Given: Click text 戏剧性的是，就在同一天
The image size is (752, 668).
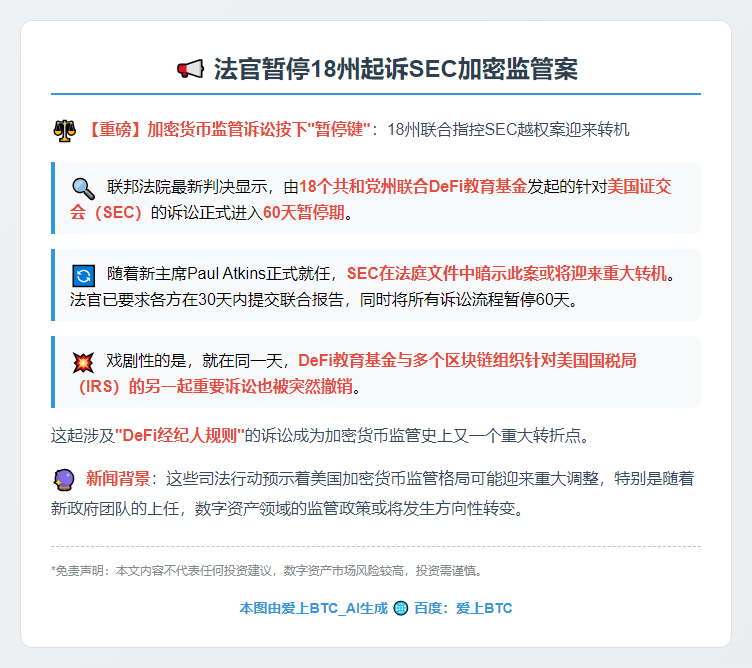Looking at the screenshot, I should point(194,360).
